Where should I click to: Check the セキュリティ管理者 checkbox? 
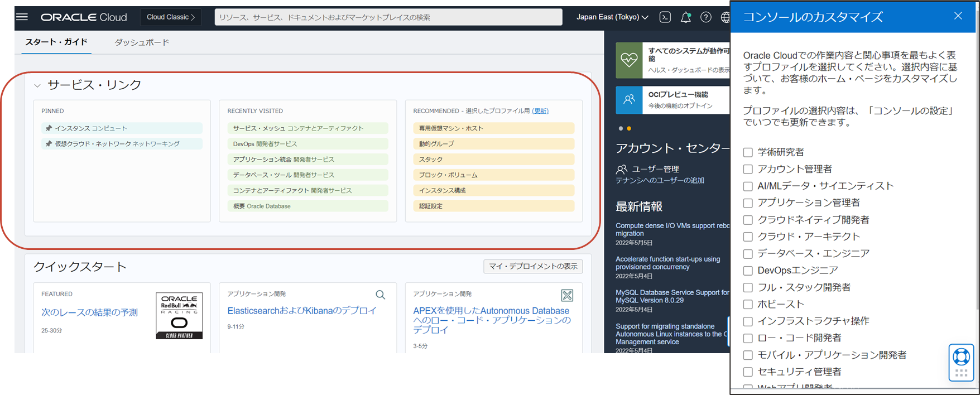tap(748, 372)
